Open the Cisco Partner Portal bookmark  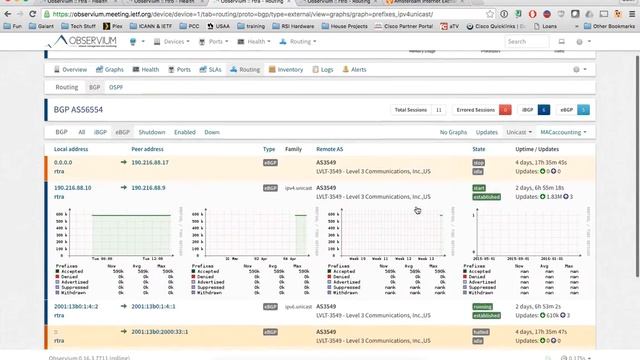[x=404, y=26]
